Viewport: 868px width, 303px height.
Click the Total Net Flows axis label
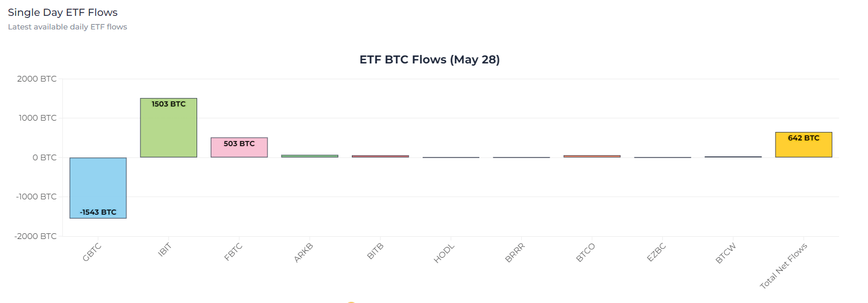click(784, 266)
